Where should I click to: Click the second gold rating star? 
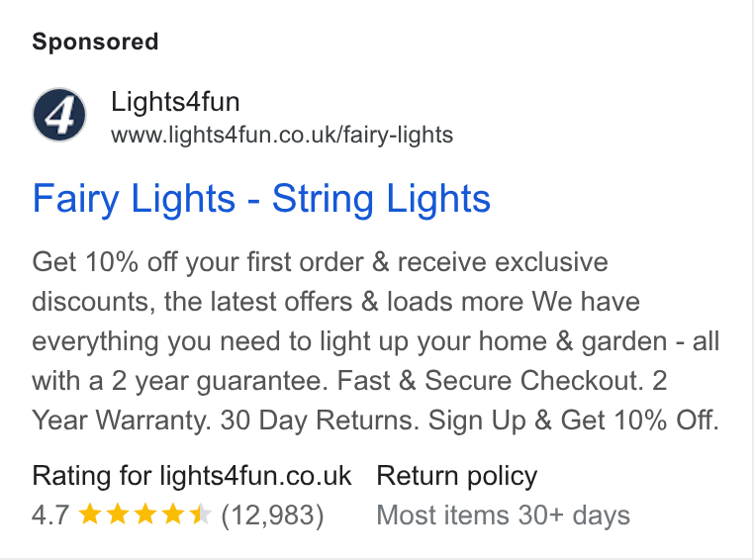118,513
